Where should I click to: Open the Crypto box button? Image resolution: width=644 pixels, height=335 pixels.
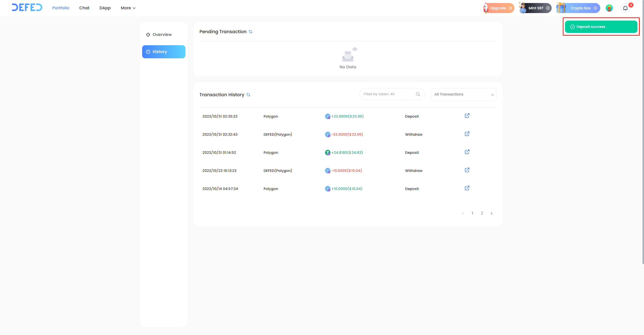tap(580, 8)
